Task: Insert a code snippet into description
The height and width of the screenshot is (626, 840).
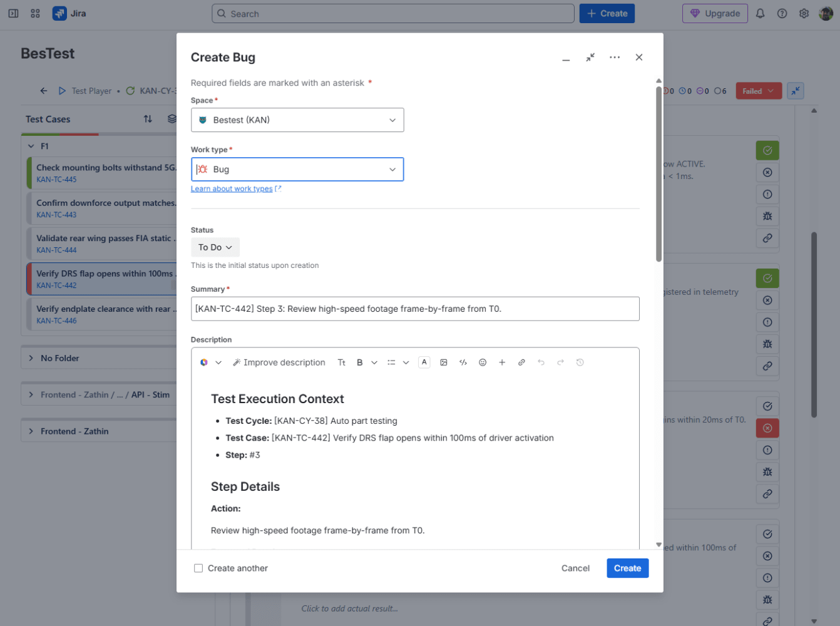Action: click(463, 362)
